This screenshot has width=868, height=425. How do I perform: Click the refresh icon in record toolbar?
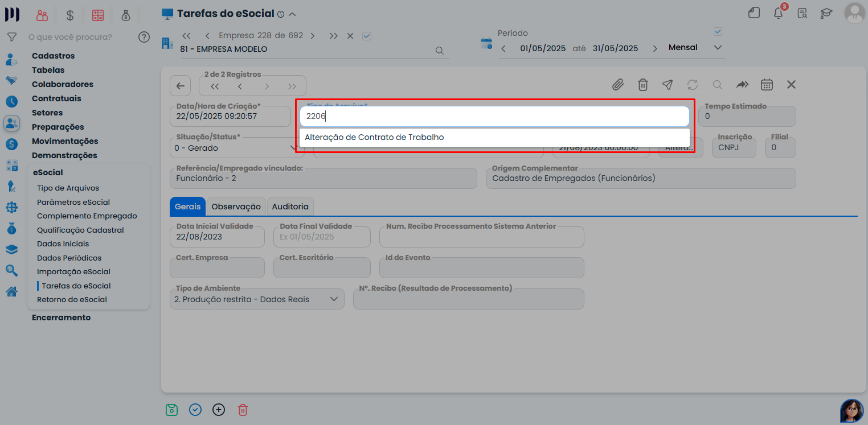tap(693, 85)
